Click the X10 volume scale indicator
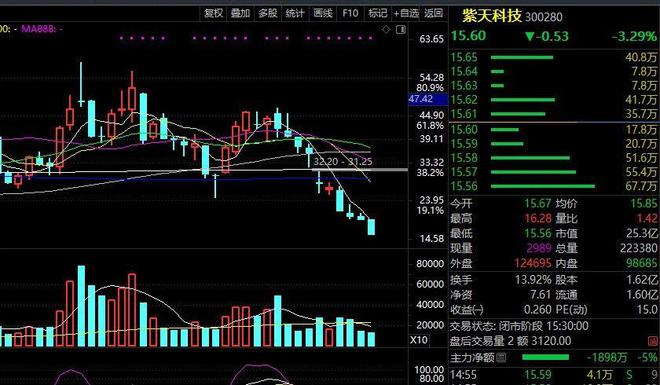Viewport: 660px width, 385px height. pyautogui.click(x=418, y=340)
